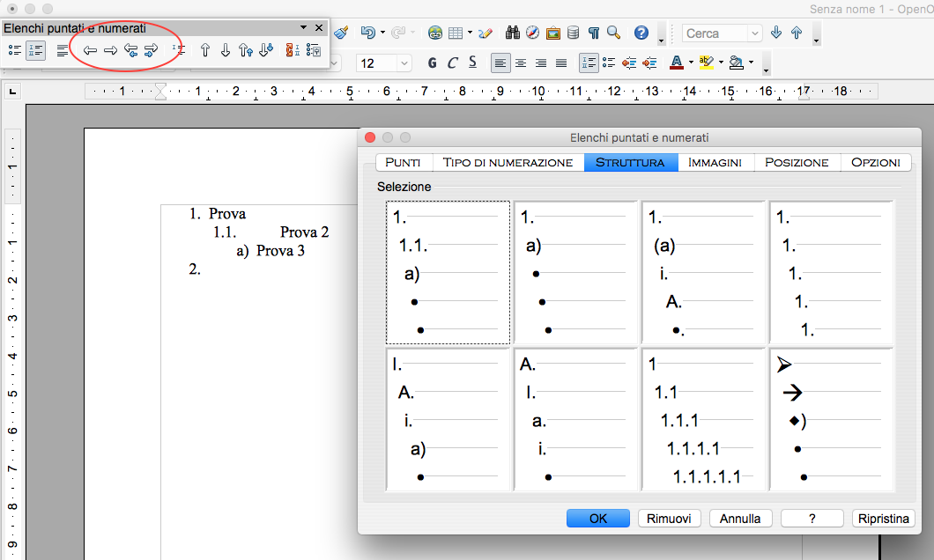
Task: Insert unnumbered entry icon in list toolbar
Action: point(179,50)
